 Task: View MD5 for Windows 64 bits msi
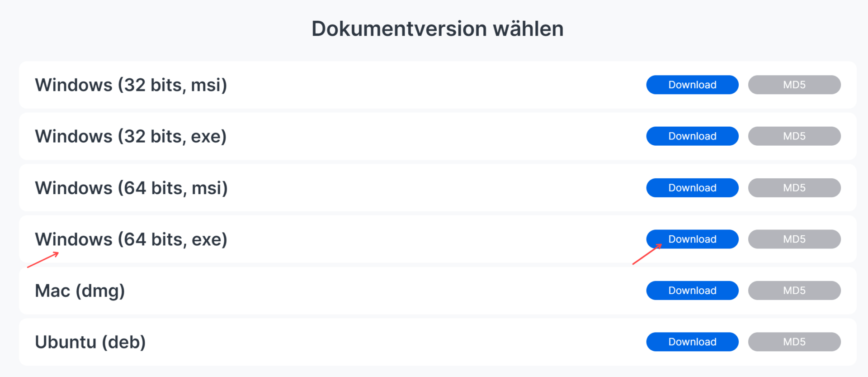794,188
